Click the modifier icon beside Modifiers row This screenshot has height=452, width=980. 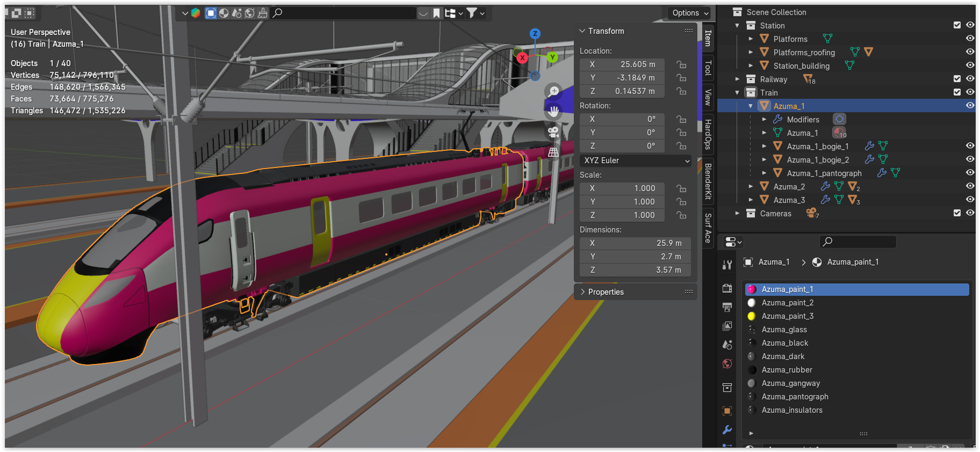coord(839,119)
